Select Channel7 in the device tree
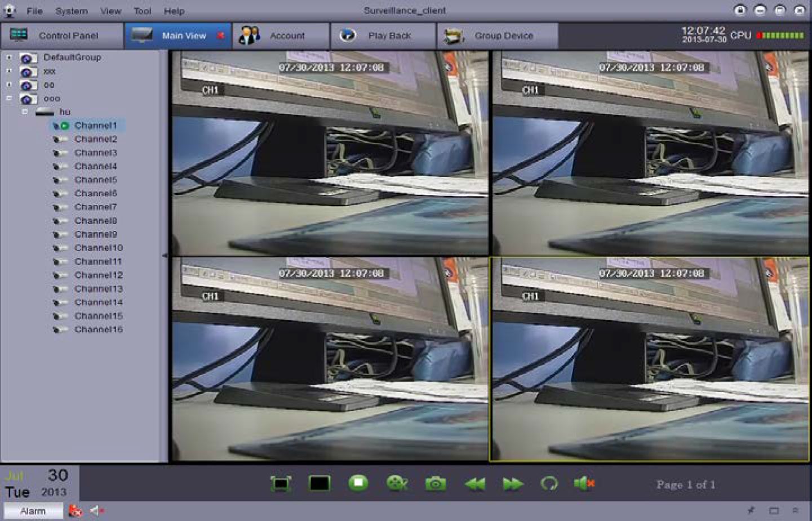Viewport: 812px width, 521px height. point(95,207)
